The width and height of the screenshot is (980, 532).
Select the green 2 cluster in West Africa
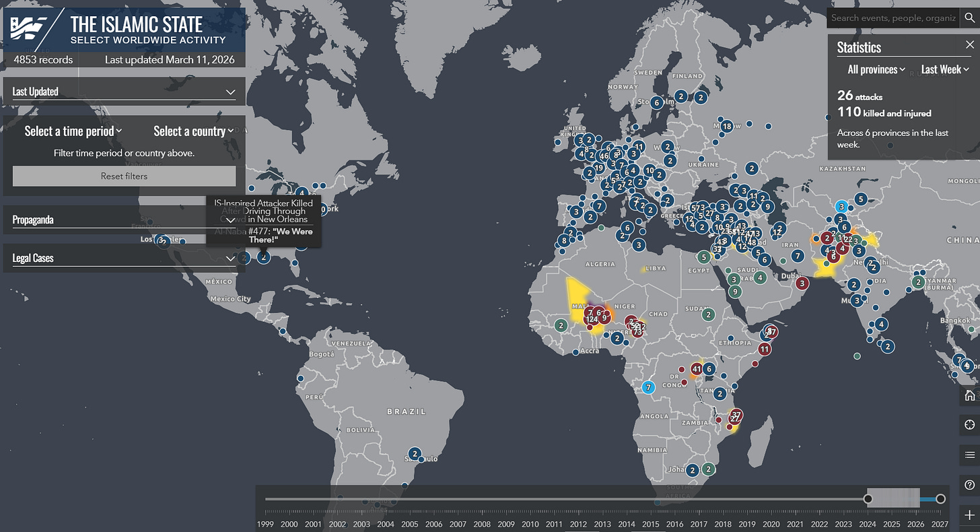pyautogui.click(x=561, y=325)
